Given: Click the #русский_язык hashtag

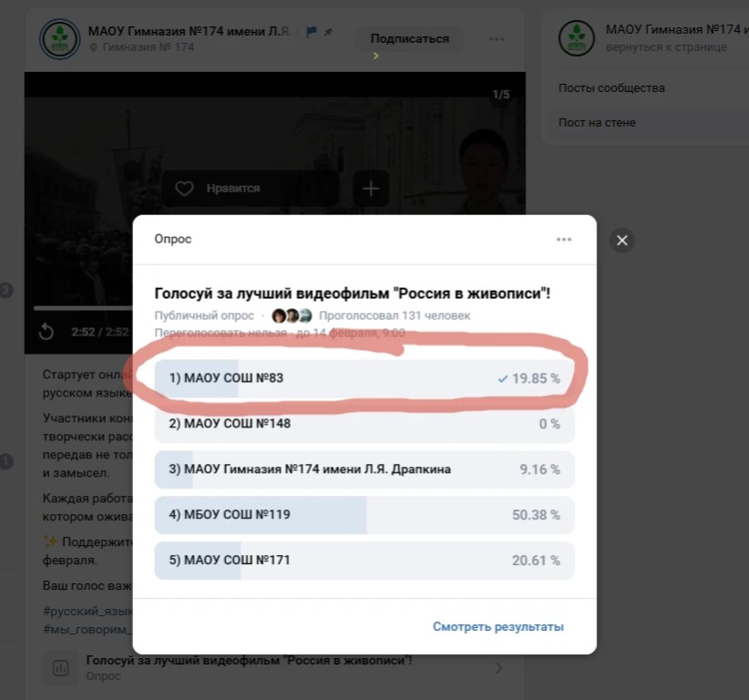Looking at the screenshot, I should tap(87, 611).
